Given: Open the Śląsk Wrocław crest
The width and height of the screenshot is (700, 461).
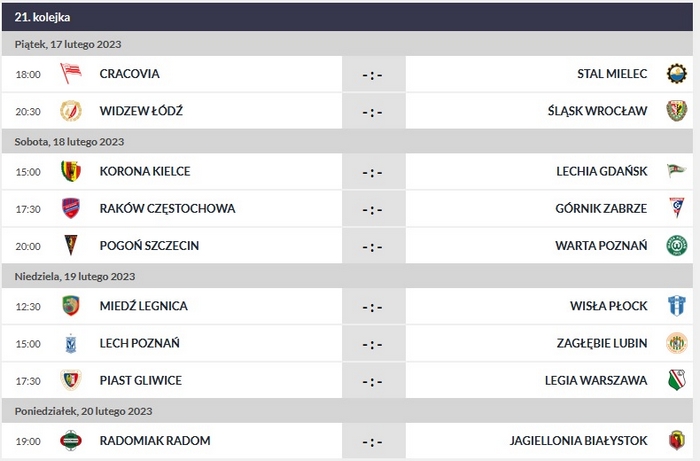Looking at the screenshot, I should pyautogui.click(x=677, y=111).
